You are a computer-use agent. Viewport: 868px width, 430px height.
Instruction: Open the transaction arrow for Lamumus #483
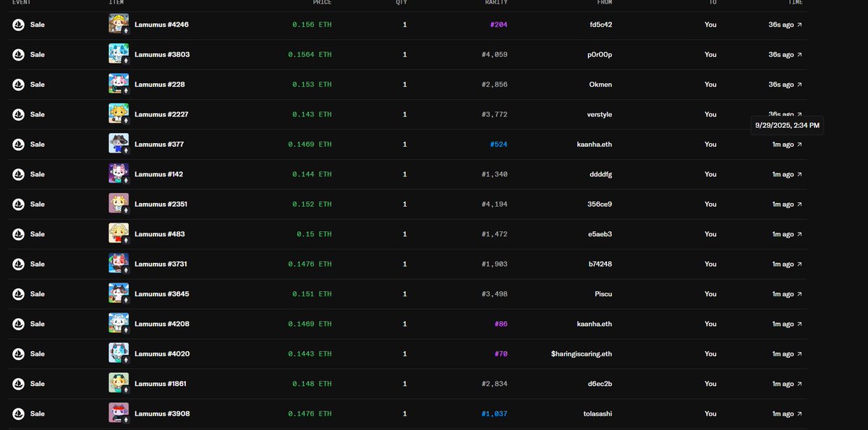coord(799,234)
